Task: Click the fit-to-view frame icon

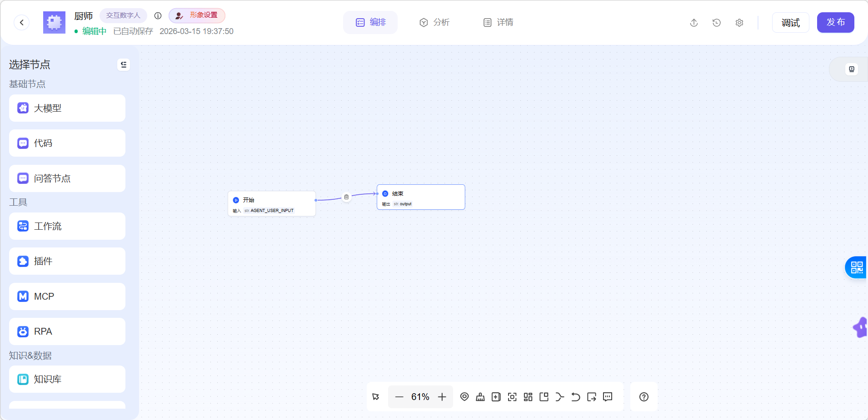Action: coord(512,397)
